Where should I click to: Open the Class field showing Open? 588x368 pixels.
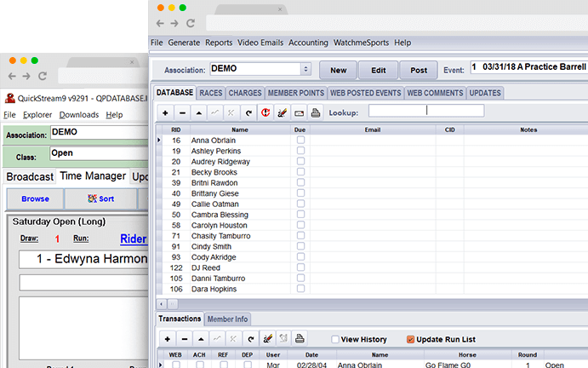[x=100, y=153]
